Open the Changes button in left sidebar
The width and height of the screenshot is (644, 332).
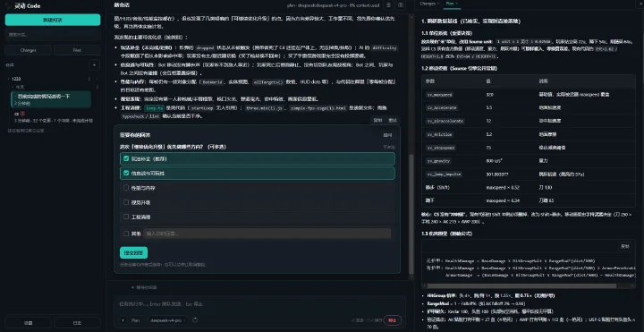click(29, 50)
